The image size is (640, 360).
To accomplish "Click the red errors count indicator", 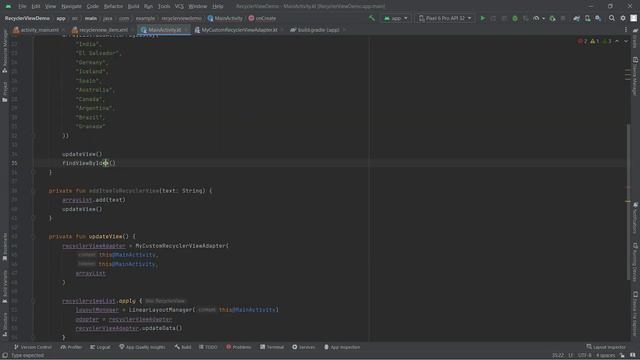I will click(582, 41).
